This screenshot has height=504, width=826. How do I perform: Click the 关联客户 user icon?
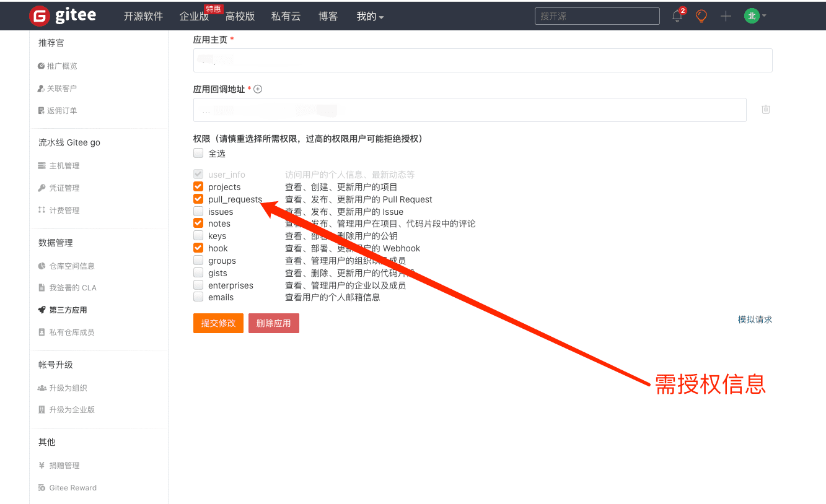[42, 89]
